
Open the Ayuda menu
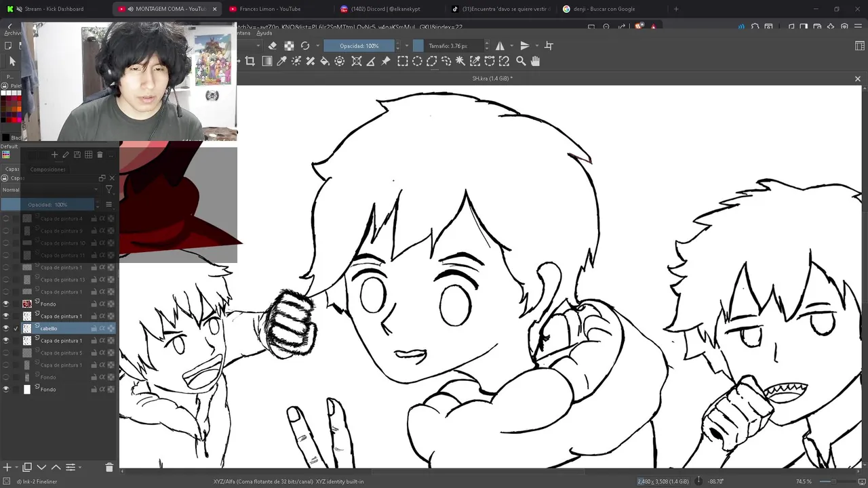tap(264, 33)
